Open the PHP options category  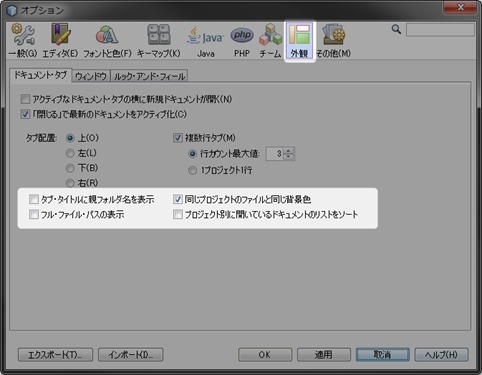pos(242,41)
